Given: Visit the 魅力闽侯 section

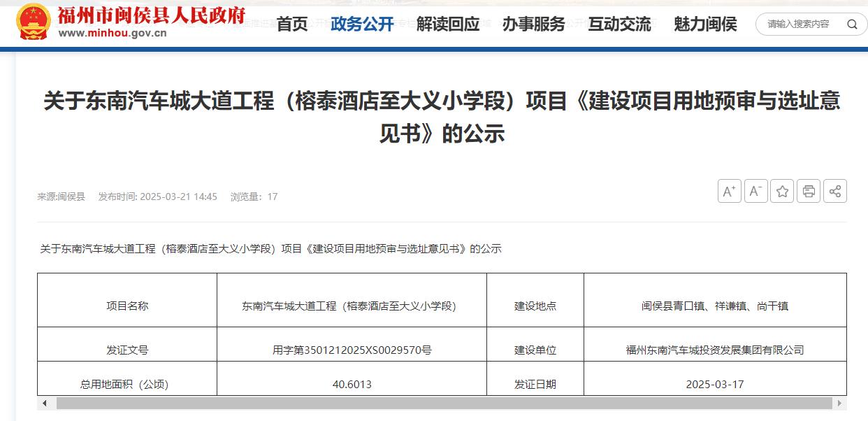Looking at the screenshot, I should coord(704,24).
